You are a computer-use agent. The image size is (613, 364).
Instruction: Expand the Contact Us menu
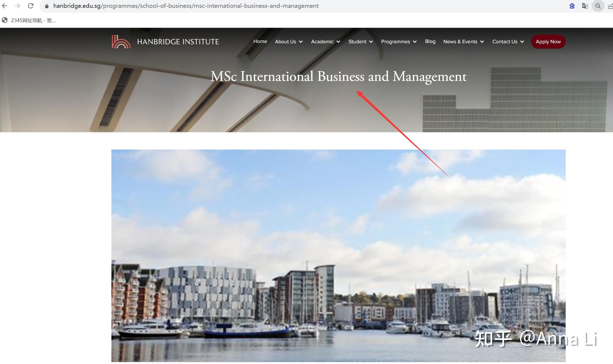[x=508, y=42]
